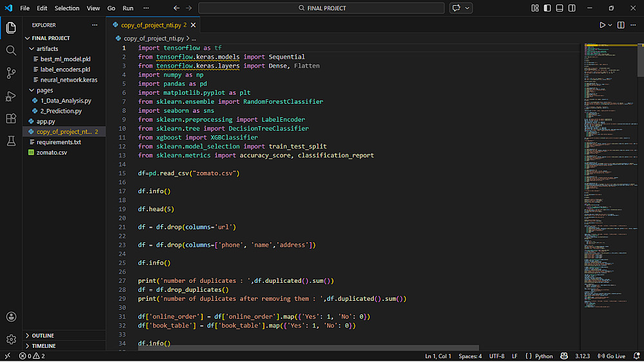Open the Selection menu

tap(67, 8)
